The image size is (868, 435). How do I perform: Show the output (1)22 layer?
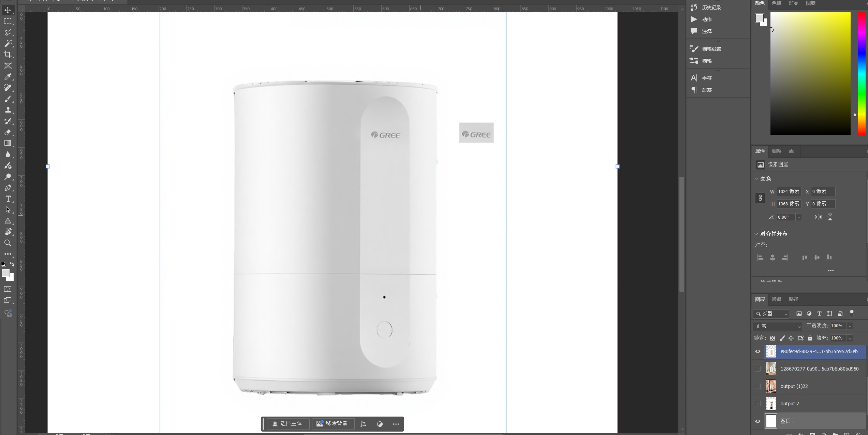pos(757,386)
